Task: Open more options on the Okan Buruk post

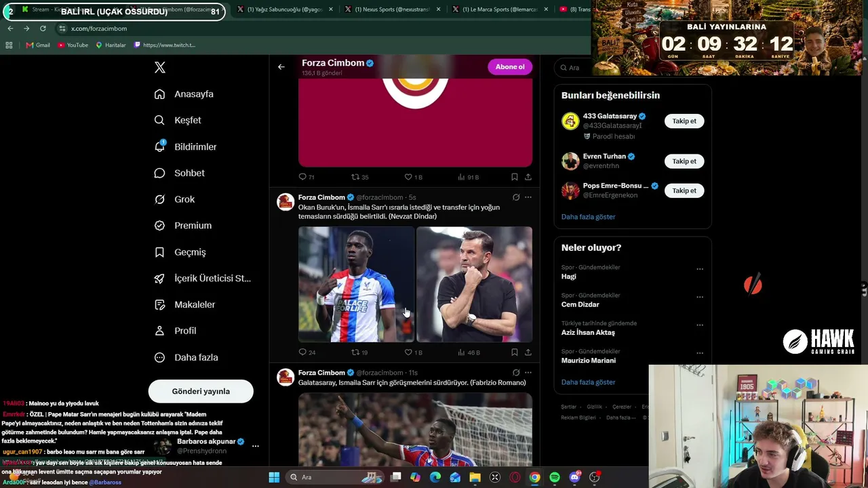Action: pyautogui.click(x=528, y=197)
